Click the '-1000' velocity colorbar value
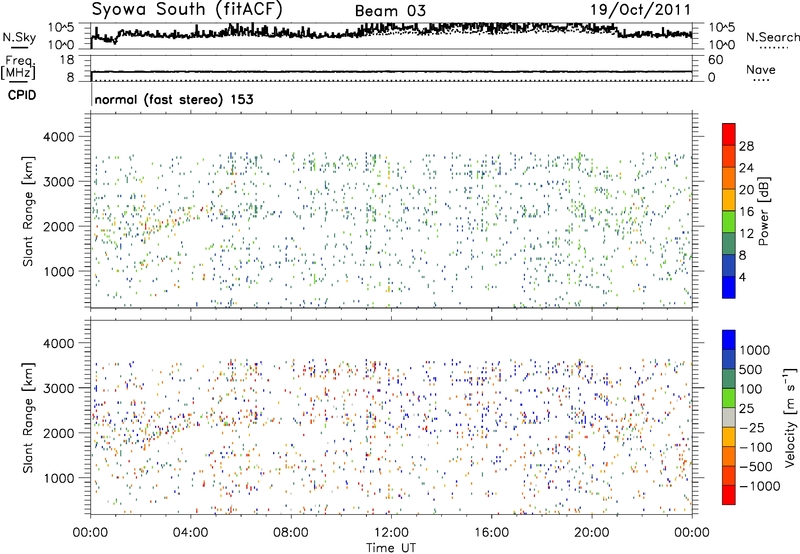The height and width of the screenshot is (554, 800). click(x=760, y=486)
